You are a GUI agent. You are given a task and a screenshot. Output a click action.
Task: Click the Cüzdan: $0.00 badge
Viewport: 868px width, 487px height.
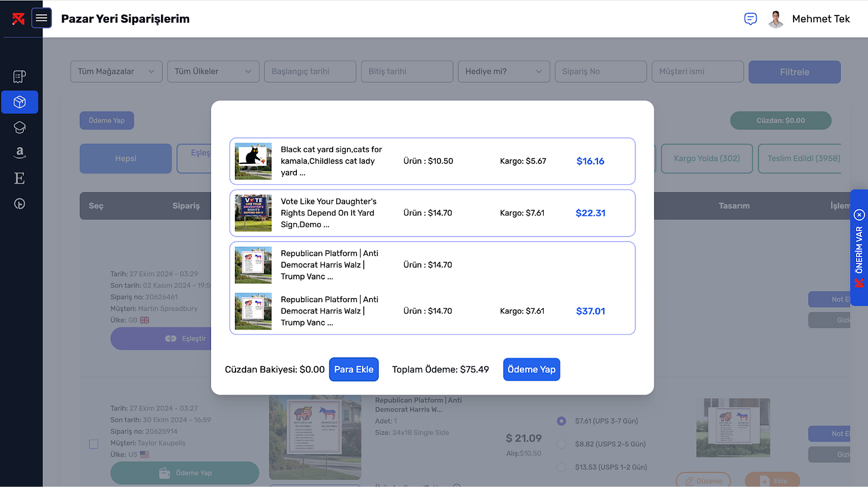click(x=780, y=120)
